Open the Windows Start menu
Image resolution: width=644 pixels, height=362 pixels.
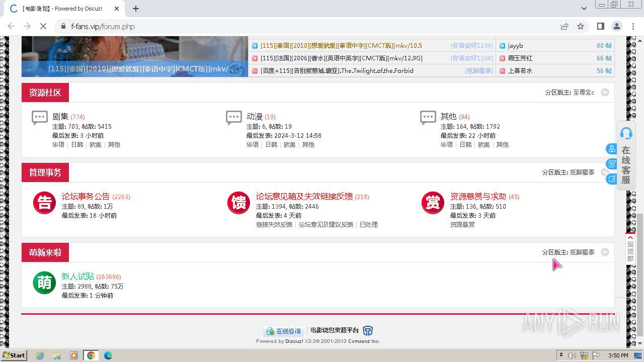(x=14, y=355)
